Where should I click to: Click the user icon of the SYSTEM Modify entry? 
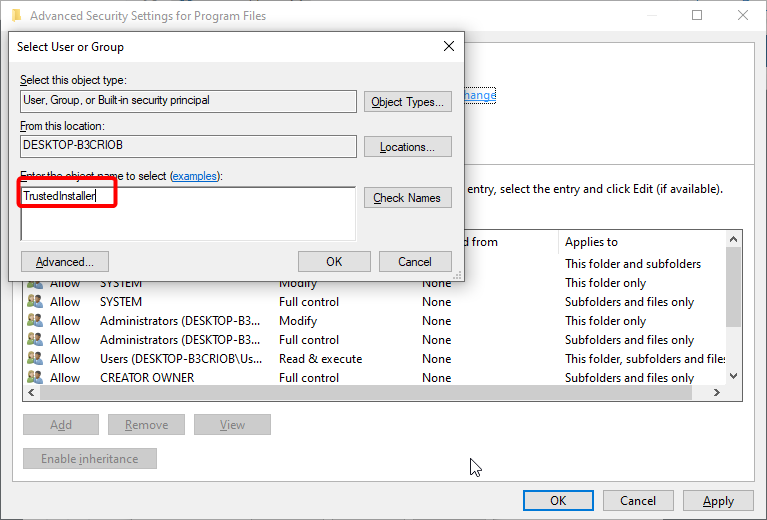click(35, 284)
